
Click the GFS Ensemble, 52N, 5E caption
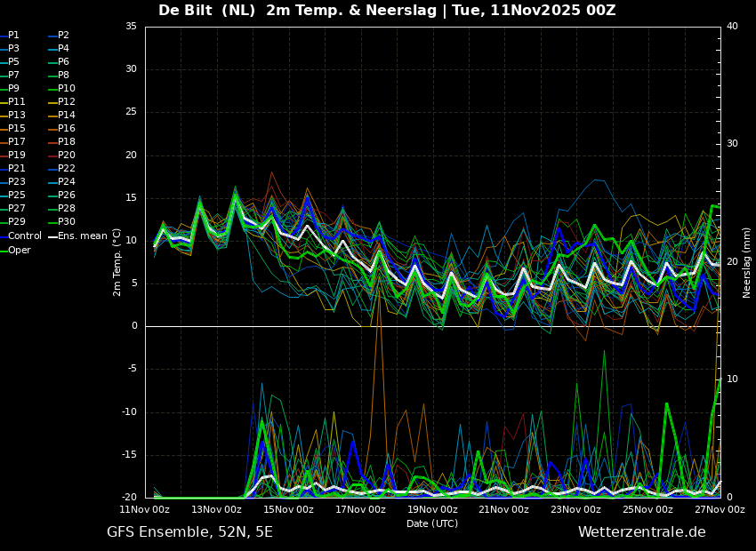click(x=189, y=532)
